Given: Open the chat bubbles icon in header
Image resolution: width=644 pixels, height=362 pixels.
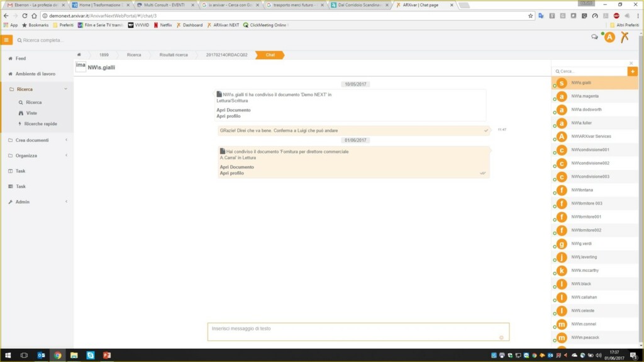Looking at the screenshot, I should pos(594,37).
